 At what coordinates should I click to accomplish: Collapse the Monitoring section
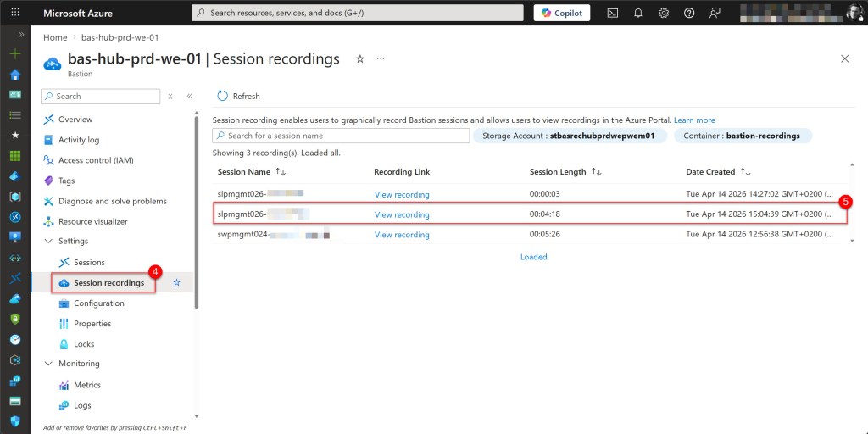[49, 364]
